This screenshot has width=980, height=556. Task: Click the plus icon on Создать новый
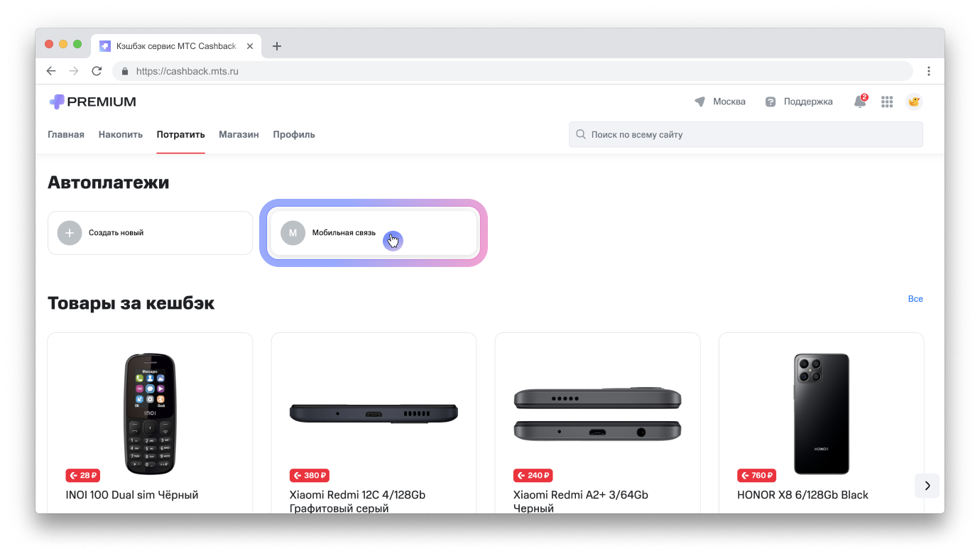tap(70, 233)
